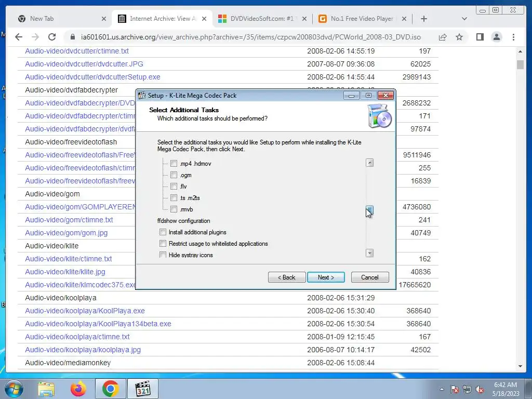
Task: Check the .mp4 .hdmov association
Action: pyautogui.click(x=174, y=164)
